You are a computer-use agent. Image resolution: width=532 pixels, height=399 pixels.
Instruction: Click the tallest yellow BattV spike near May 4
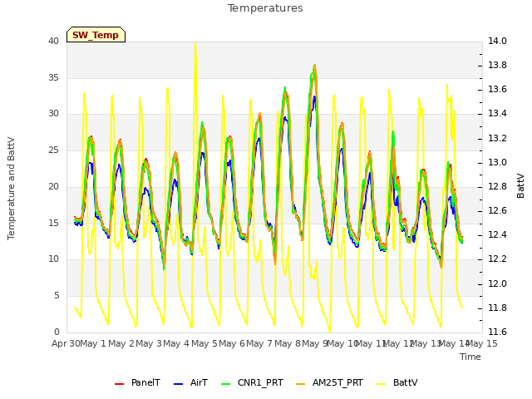[x=195, y=44]
